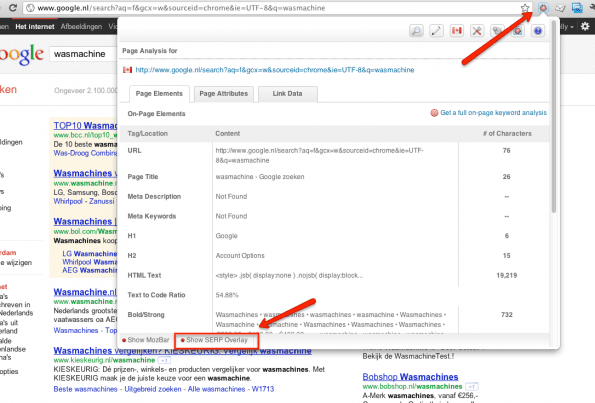Click the Chrome address bar URL
Image resolution: width=595 pixels, height=403 pixels.
tap(182, 8)
